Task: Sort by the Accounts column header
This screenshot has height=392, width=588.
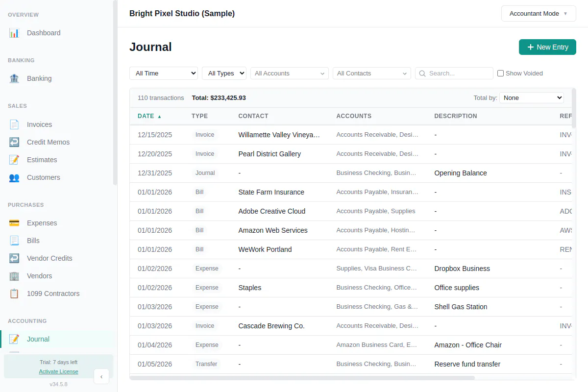Action: click(x=354, y=116)
